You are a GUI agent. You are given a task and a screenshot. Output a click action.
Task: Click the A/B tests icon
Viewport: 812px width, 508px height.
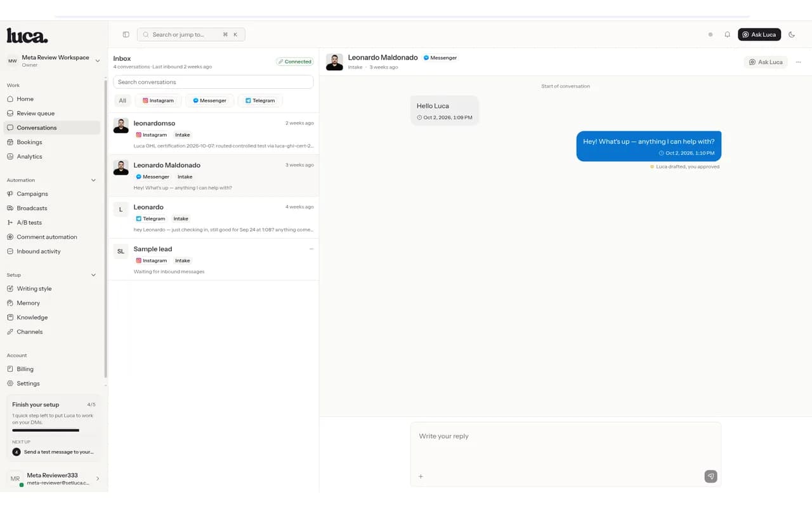pos(10,222)
